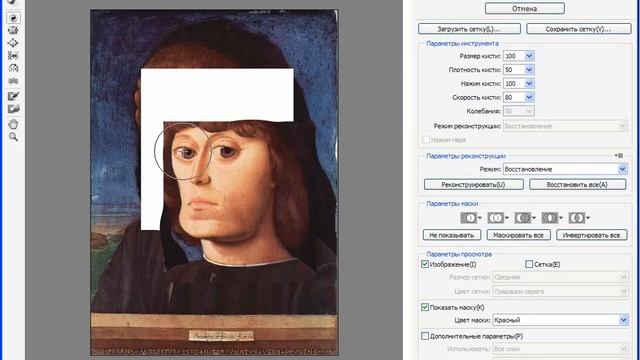The width and height of the screenshot is (640, 360).
Task: Click the Add to Selection mask icon
Action: tap(498, 218)
